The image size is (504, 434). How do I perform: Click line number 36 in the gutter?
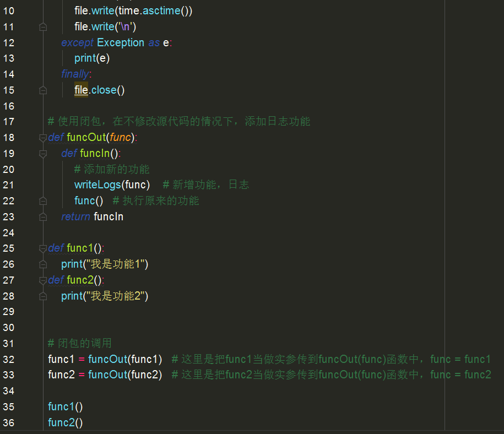[9, 423]
